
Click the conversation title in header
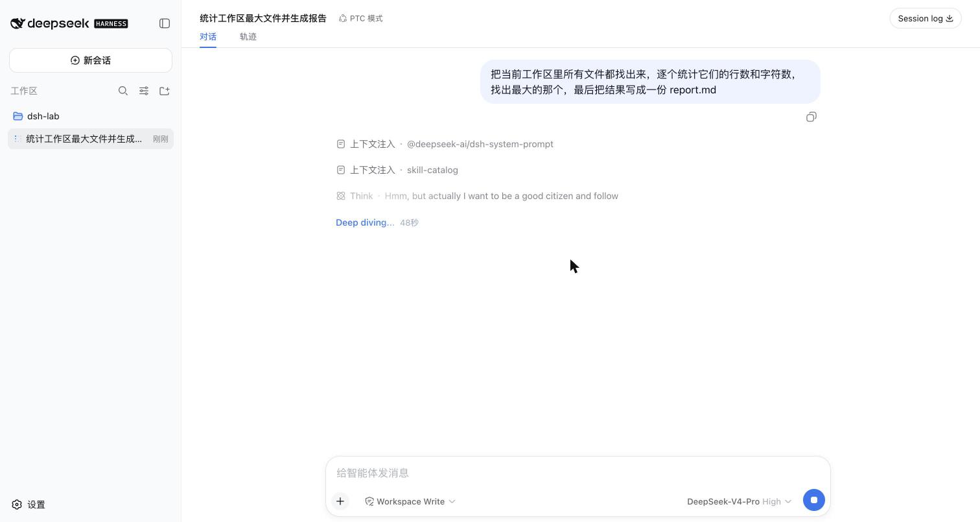point(263,18)
